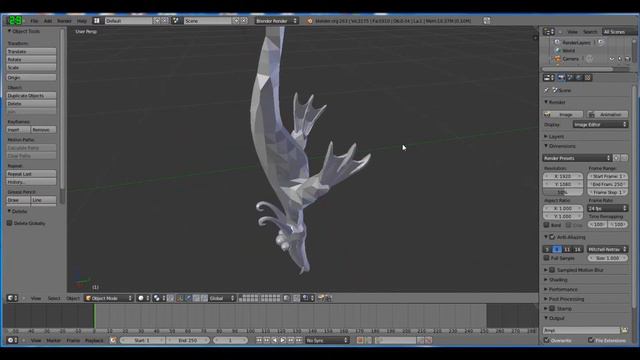640x360 pixels.
Task: Open the Add menu in the info header
Action: pos(48,21)
